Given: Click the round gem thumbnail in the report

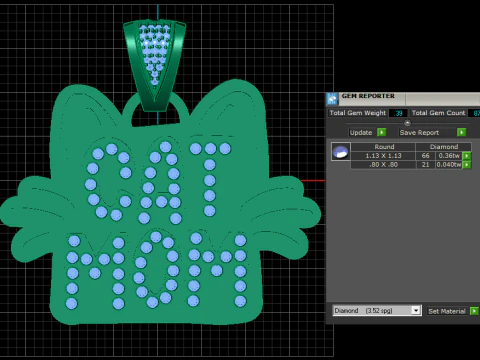Looking at the screenshot, I should pos(340,152).
